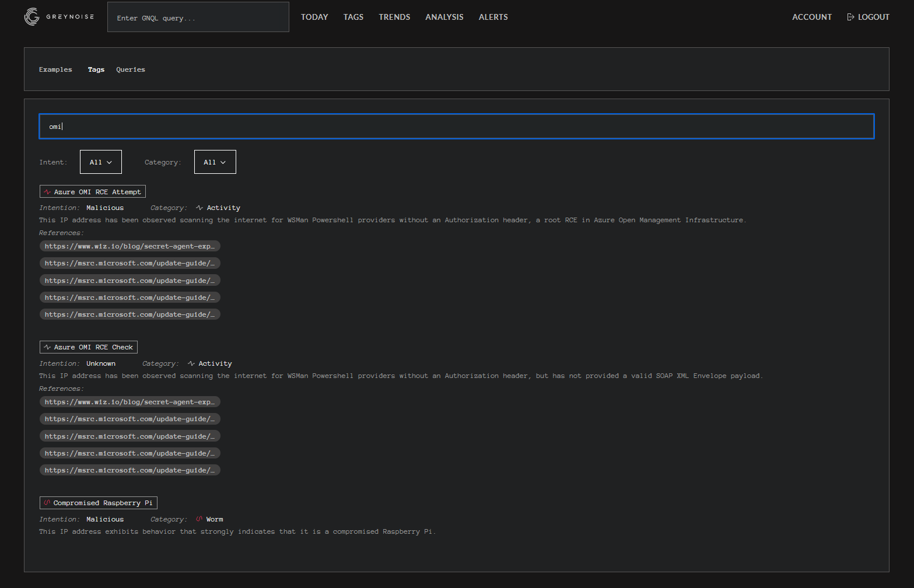914x588 pixels.
Task: Click LOGOUT text
Action: coord(874,17)
